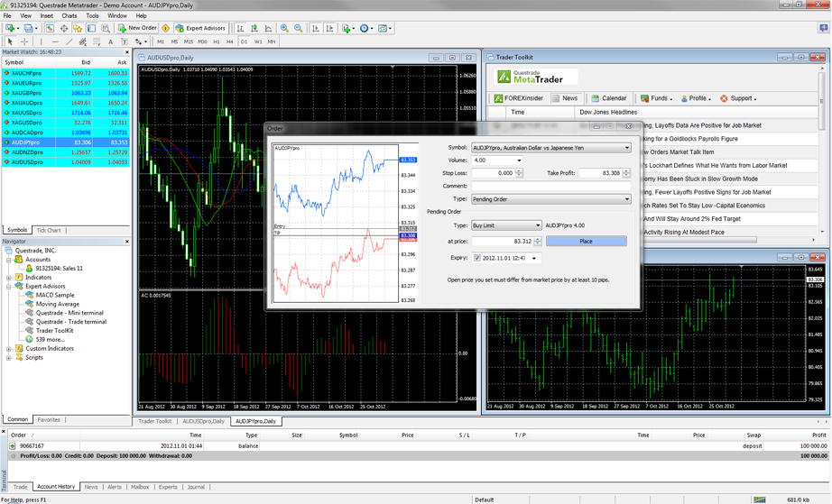Viewport: 832px width, 504px height.
Task: Set timeframe to D1
Action: pos(244,41)
